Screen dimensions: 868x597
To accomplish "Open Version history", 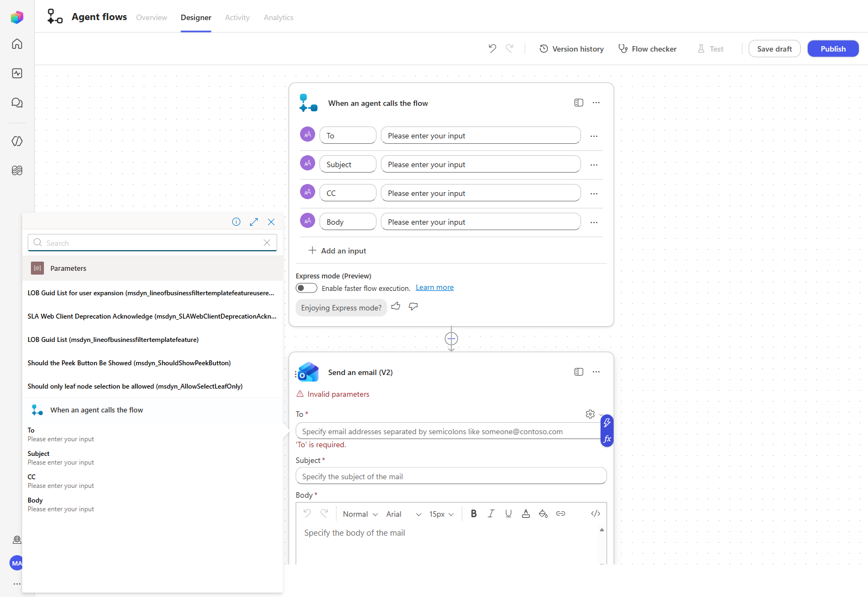I will 571,49.
